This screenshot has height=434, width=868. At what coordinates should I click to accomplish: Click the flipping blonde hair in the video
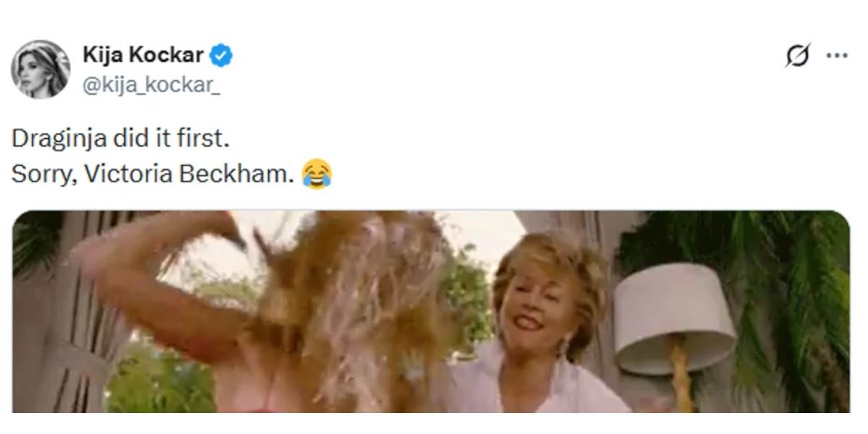click(347, 304)
